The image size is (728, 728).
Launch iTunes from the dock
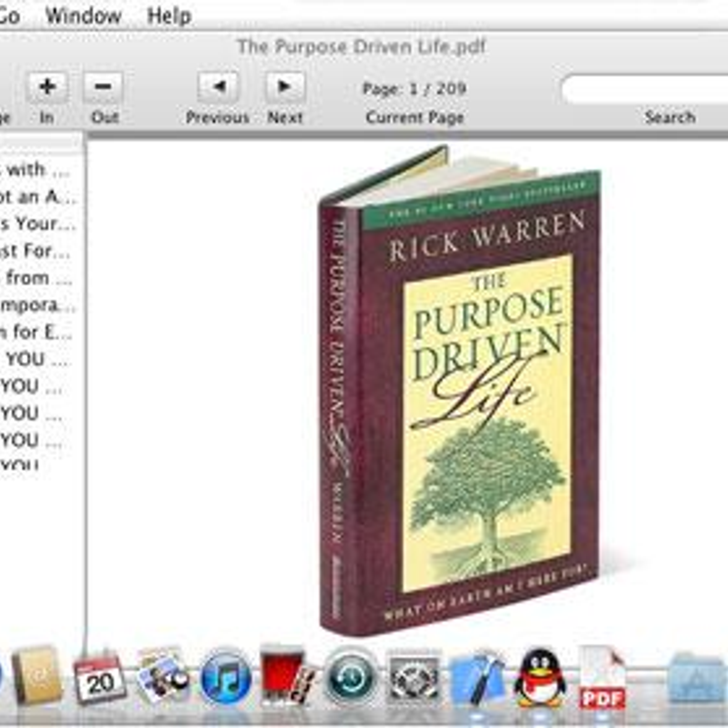click(226, 678)
